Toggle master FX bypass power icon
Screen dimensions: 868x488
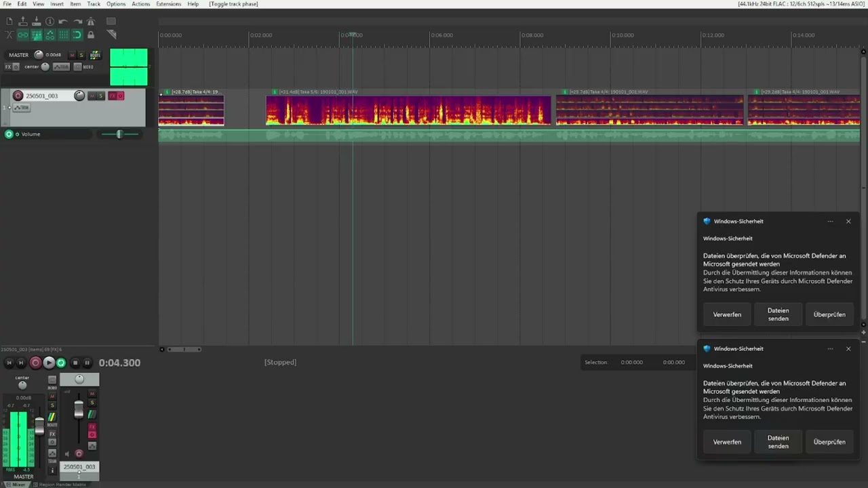(16, 67)
